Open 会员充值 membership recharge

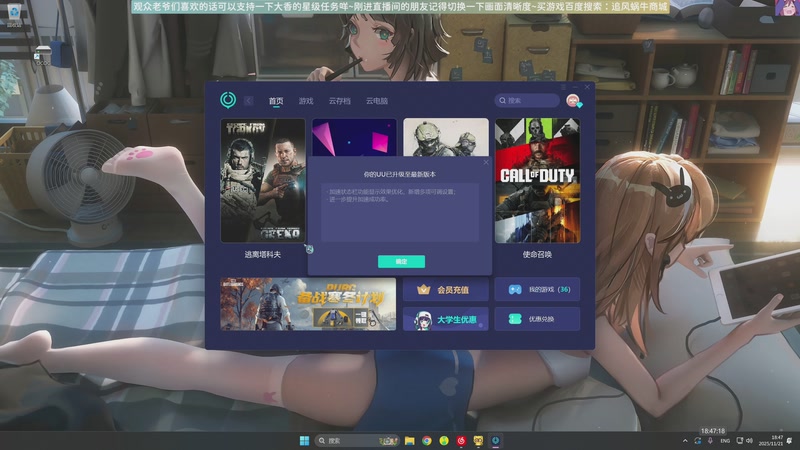[x=445, y=289]
